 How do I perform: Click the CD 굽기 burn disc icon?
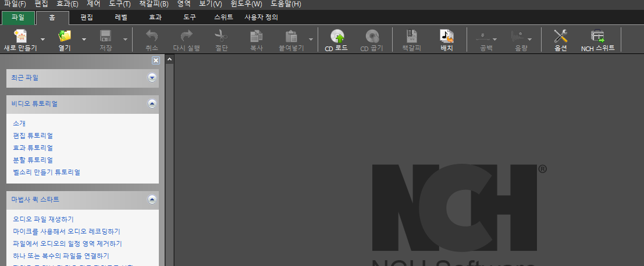(x=372, y=36)
